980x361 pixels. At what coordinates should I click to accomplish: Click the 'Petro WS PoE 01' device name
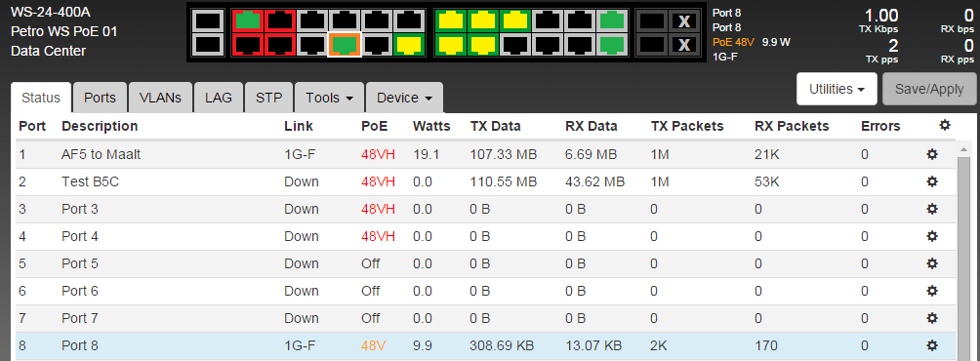coord(63,32)
